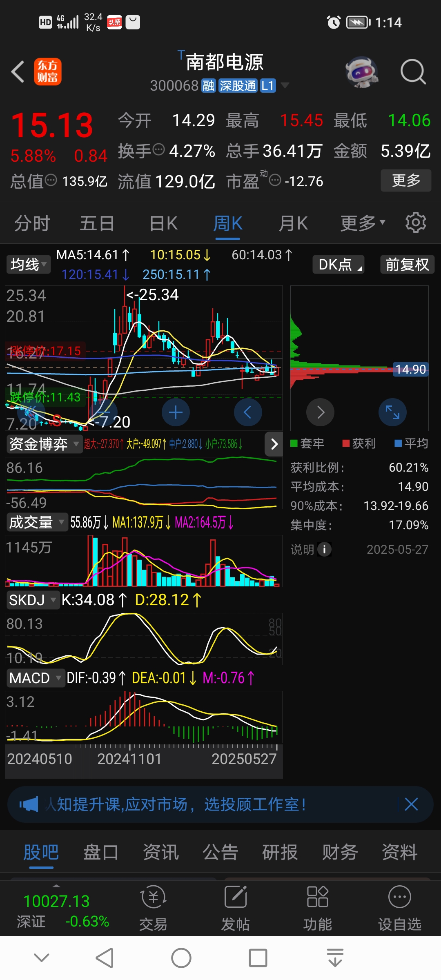Image resolution: width=441 pixels, height=980 pixels.
Task: Tap the Toutiao notification icon in status bar
Action: point(114,22)
